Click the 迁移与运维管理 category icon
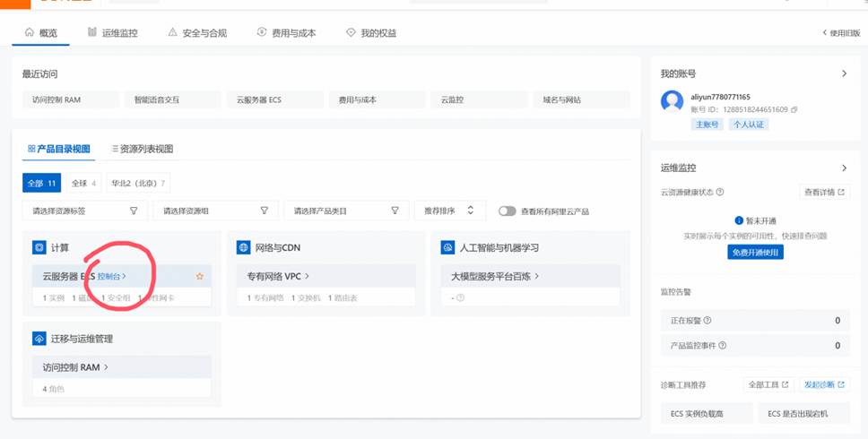Viewport: 868px width, 439px height. pyautogui.click(x=39, y=339)
